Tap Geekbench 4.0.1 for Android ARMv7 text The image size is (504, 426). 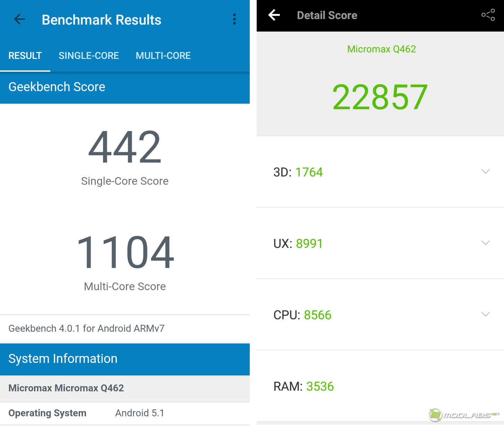tap(86, 328)
